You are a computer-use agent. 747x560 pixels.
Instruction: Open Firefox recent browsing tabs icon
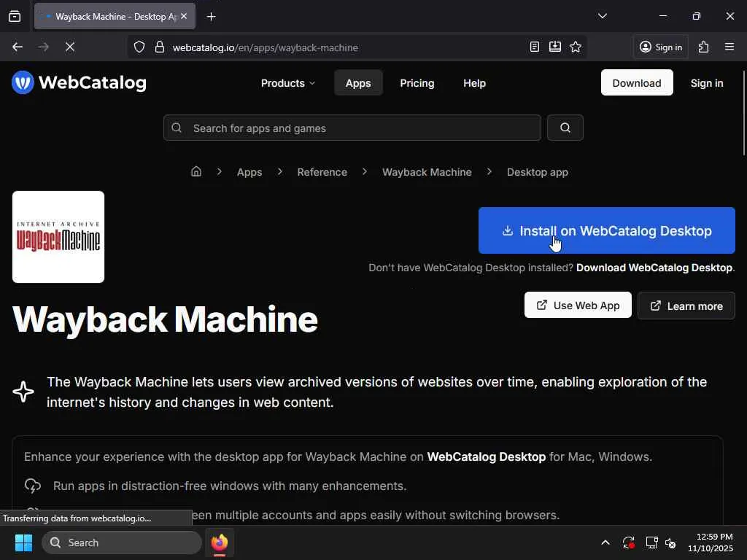coord(15,17)
